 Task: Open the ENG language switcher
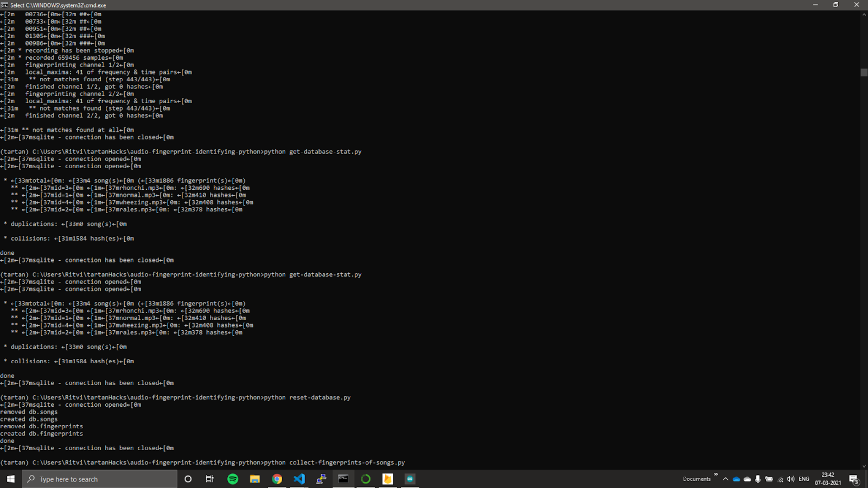pos(804,479)
